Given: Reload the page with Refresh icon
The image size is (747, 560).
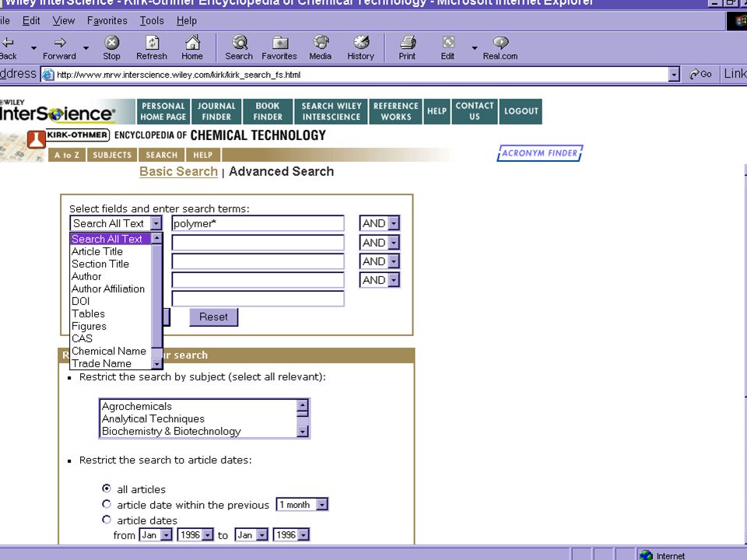Looking at the screenshot, I should pos(152,43).
